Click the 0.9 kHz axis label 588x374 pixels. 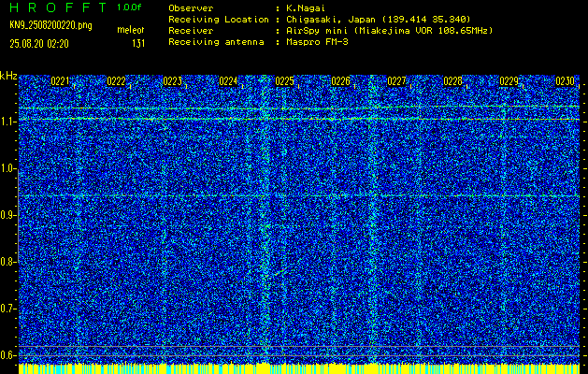click(7, 215)
